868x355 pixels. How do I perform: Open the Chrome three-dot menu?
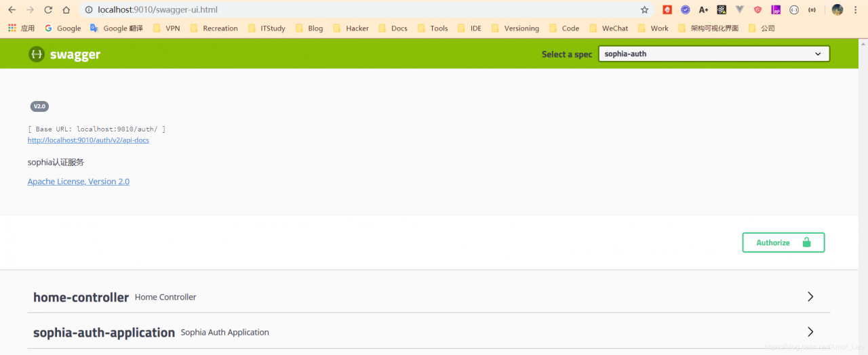(856, 9)
